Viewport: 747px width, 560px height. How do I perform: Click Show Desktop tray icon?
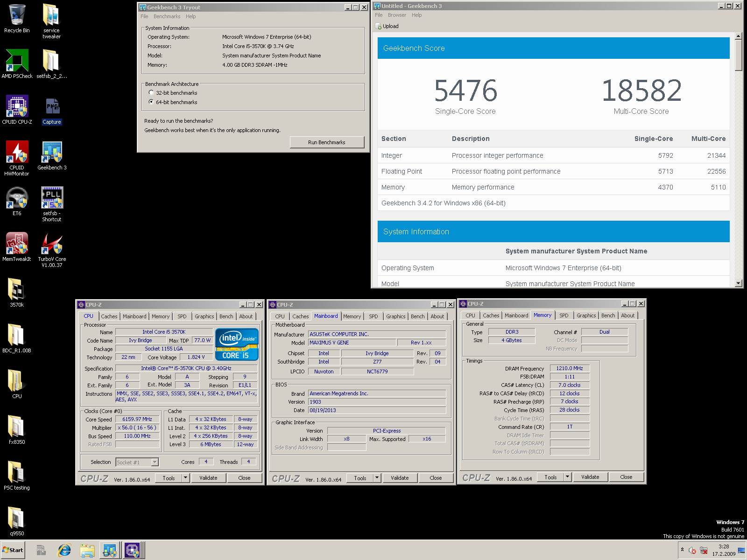point(741,551)
